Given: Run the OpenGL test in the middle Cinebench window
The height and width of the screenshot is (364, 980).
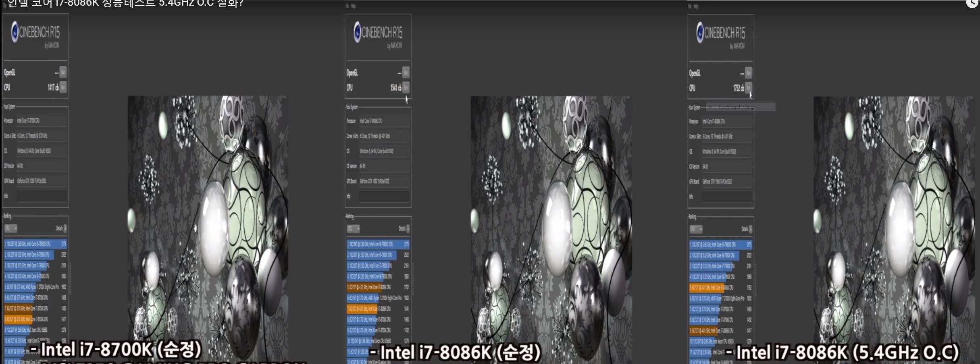Looking at the screenshot, I should tap(406, 73).
